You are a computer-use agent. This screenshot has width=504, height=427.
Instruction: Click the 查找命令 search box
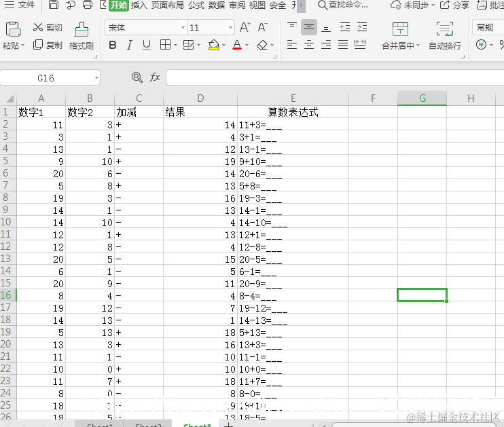(343, 5)
